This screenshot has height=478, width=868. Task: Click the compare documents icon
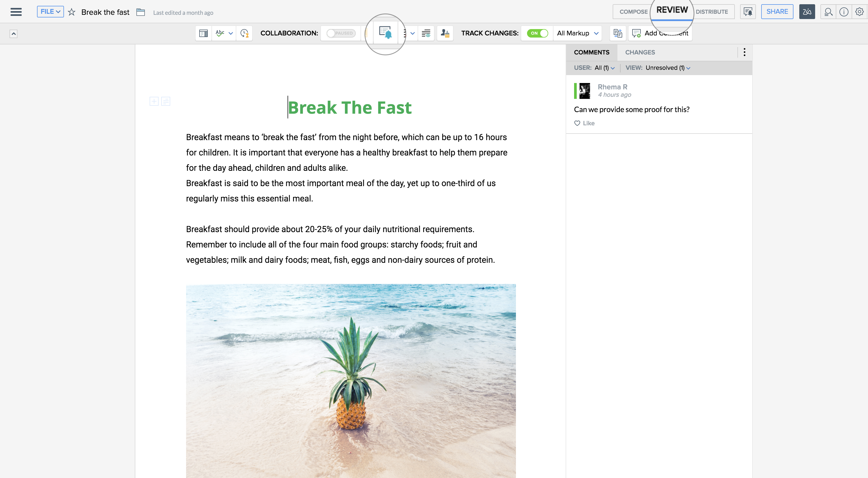pyautogui.click(x=618, y=33)
